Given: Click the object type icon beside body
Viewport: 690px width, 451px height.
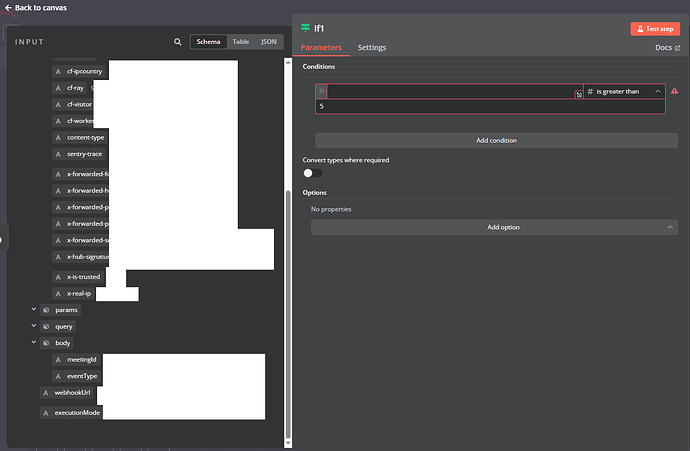Looking at the screenshot, I should (x=46, y=343).
